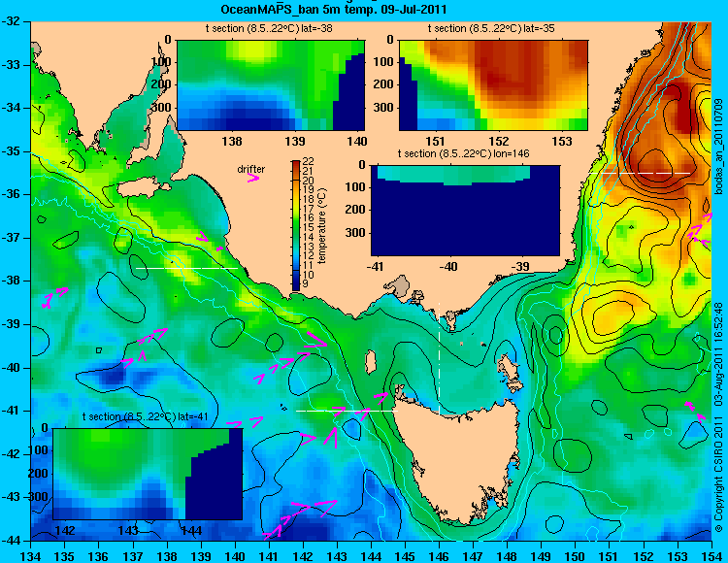Click the '136' longitude label on main axis
Viewport: 728px width, 563px height.
click(x=98, y=556)
